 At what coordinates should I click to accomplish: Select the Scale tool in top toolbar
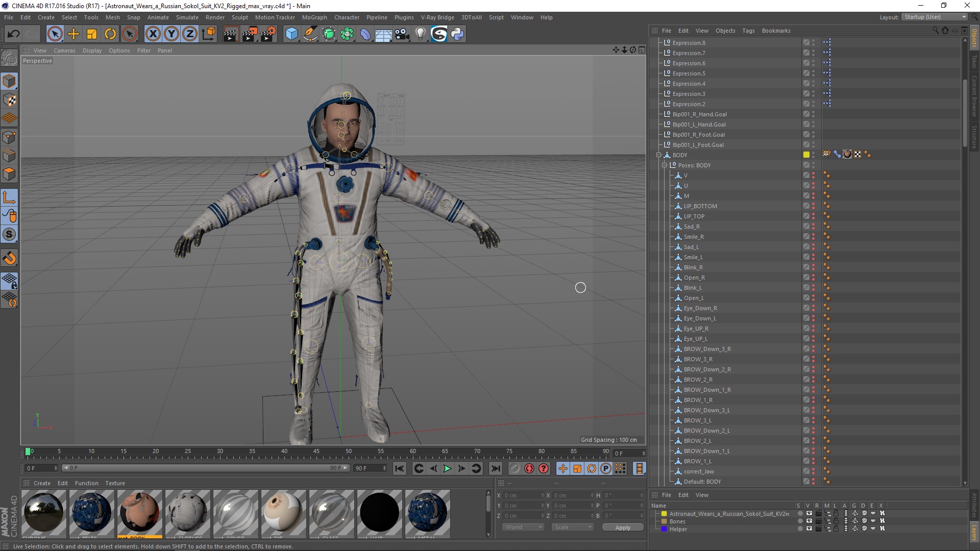tap(92, 34)
